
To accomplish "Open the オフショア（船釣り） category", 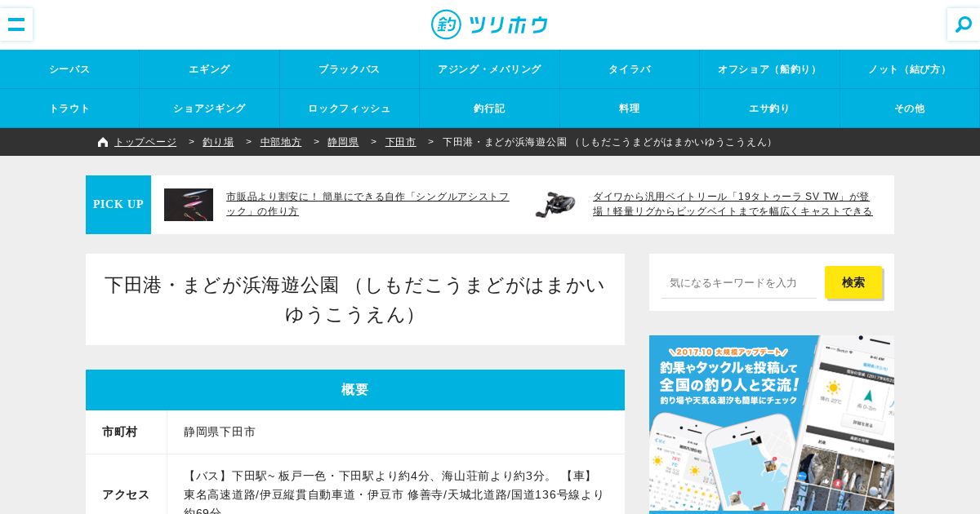I will 769,69.
